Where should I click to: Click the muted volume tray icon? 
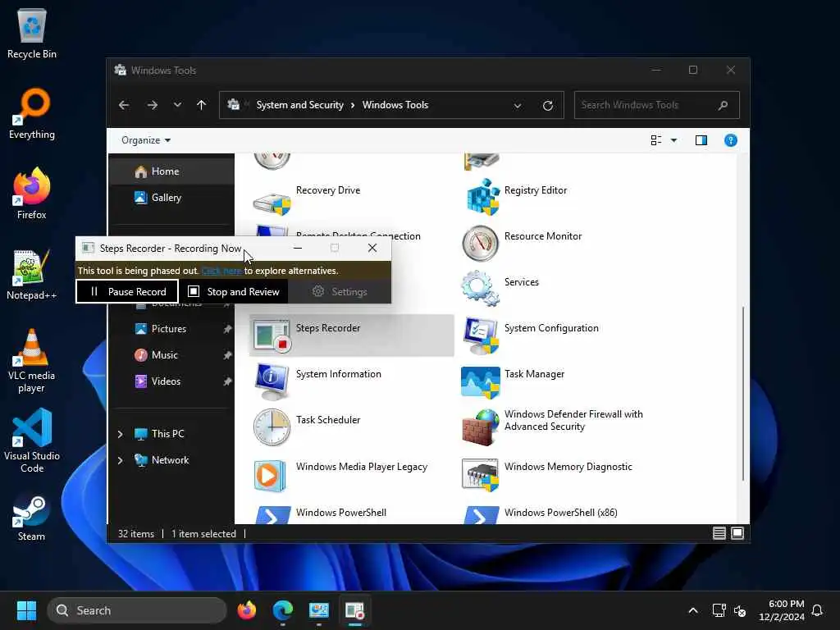pyautogui.click(x=740, y=610)
